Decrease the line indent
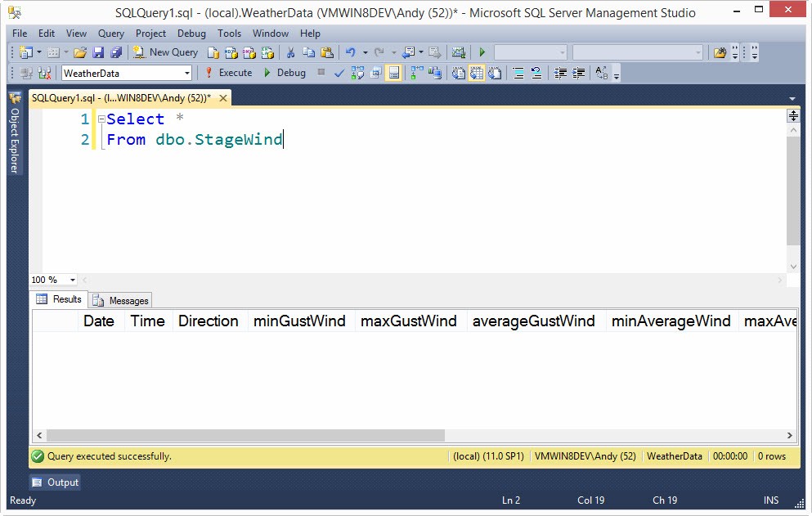This screenshot has height=516, width=812. (x=560, y=73)
